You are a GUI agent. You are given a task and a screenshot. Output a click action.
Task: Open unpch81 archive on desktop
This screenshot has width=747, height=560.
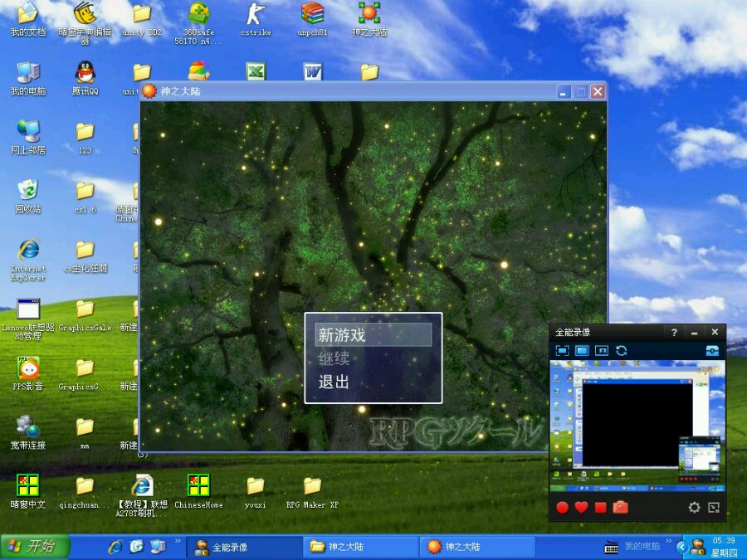pos(313,20)
